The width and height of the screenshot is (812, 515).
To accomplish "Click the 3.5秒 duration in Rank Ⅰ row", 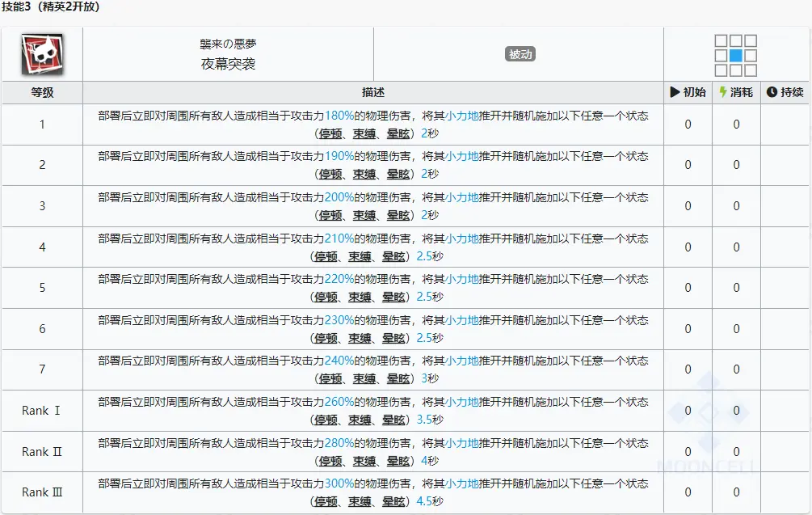I will tap(430, 419).
